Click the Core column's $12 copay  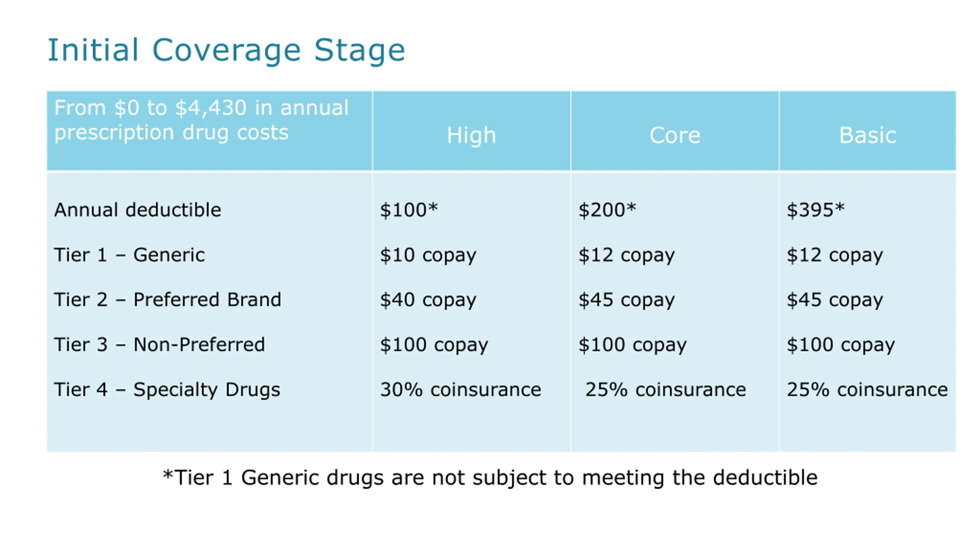coord(627,255)
